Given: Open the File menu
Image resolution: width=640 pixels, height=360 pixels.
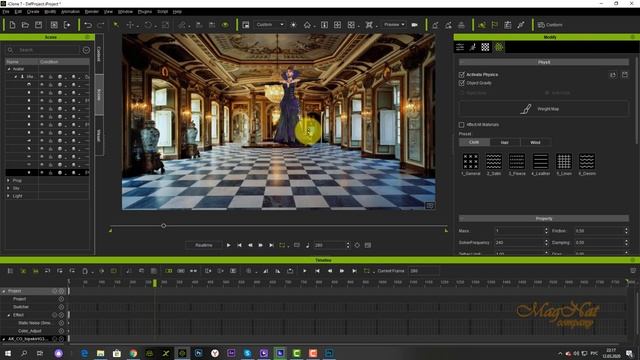Looking at the screenshot, I should 6,12.
